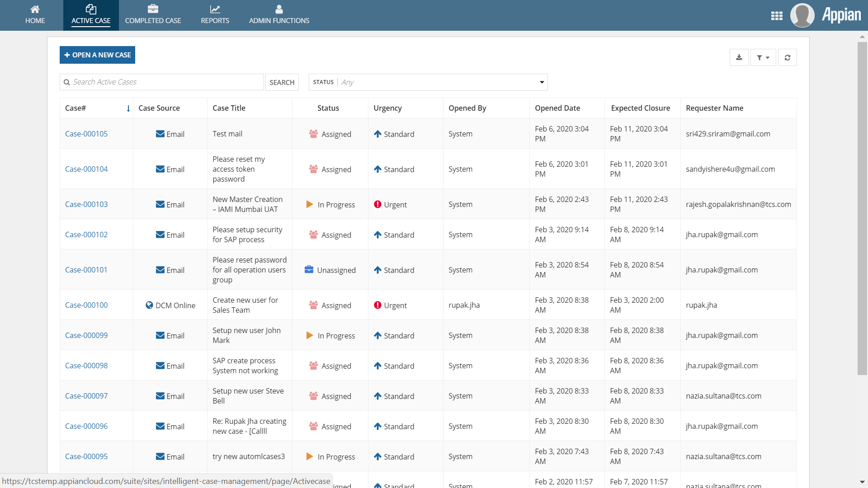Image resolution: width=868 pixels, height=488 pixels.
Task: Click the download/export icon button
Action: 739,57
